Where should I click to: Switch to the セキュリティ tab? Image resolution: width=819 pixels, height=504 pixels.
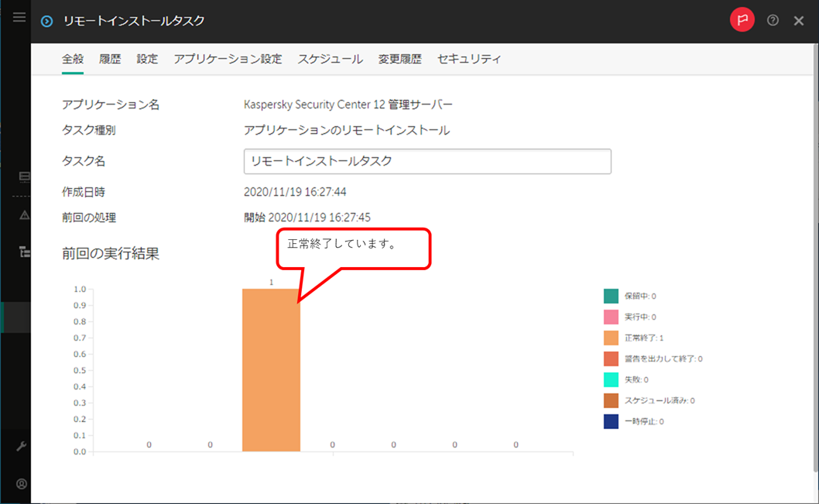468,58
